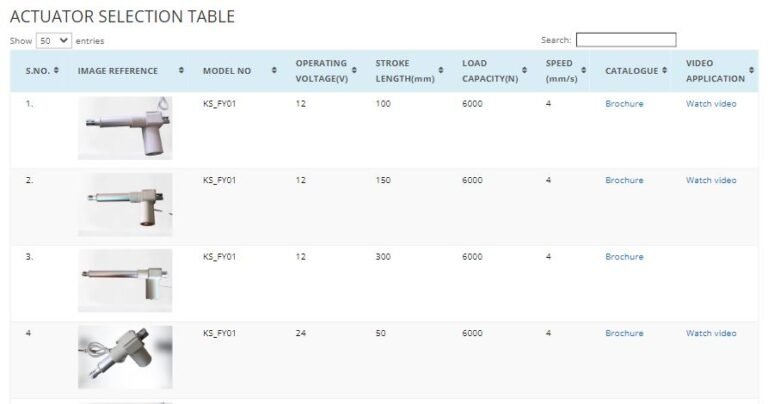Open Brochure for 150mm stroke actuator
Viewport: 768px width, 404px height.
pyautogui.click(x=624, y=180)
